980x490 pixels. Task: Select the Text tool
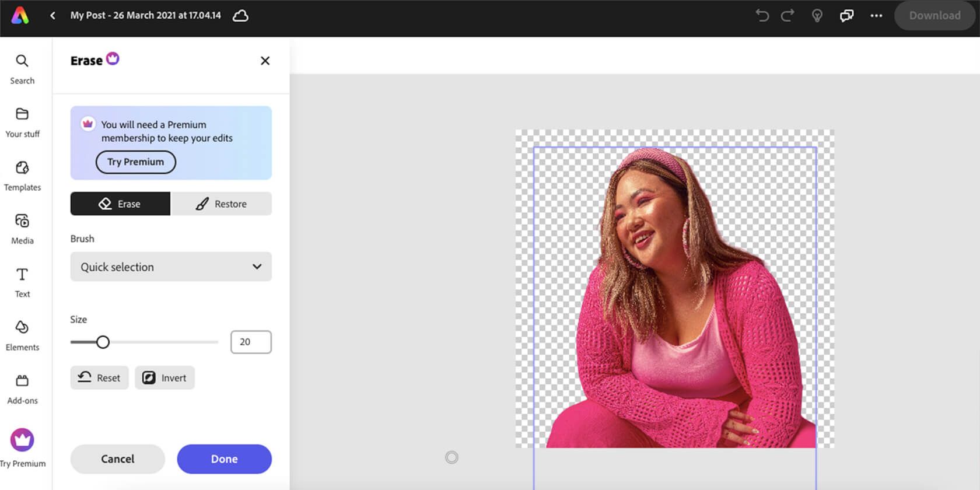tap(22, 282)
